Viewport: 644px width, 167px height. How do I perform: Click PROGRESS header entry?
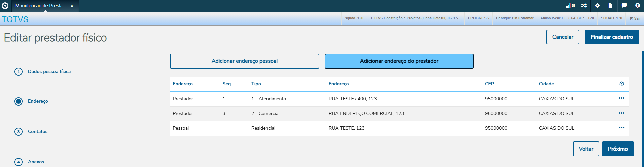click(478, 18)
